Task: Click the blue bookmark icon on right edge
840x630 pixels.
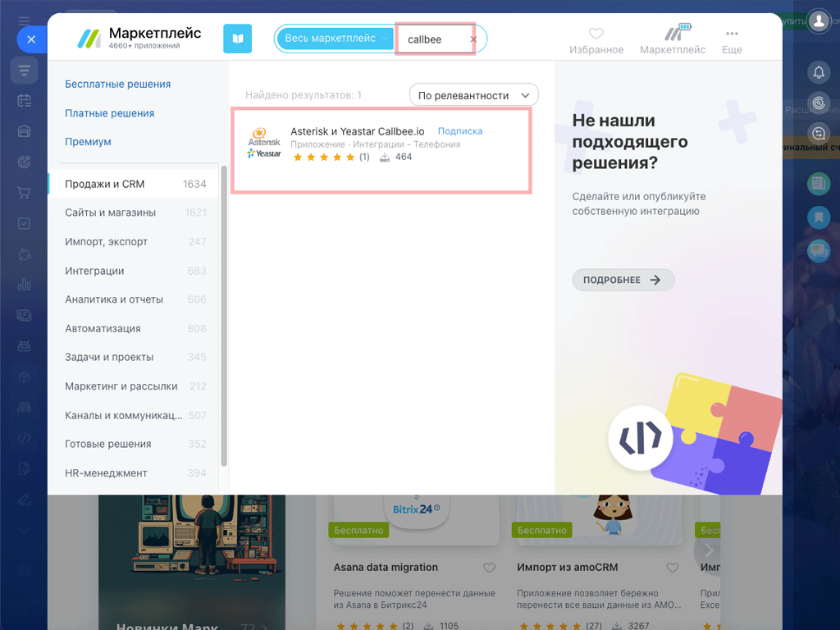Action: (819, 217)
